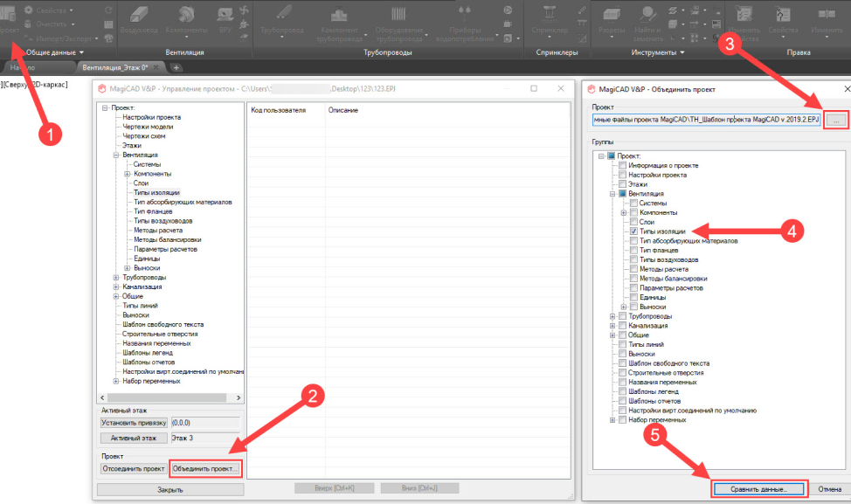Click the Проект file path field
The height and width of the screenshot is (504, 851).
coord(706,119)
